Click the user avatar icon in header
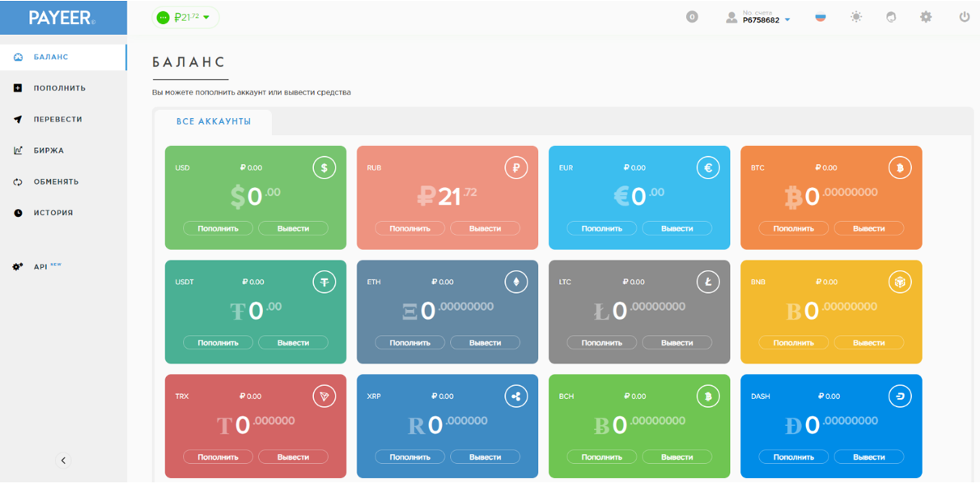Screen dimensions: 980x488 pyautogui.click(x=732, y=17)
